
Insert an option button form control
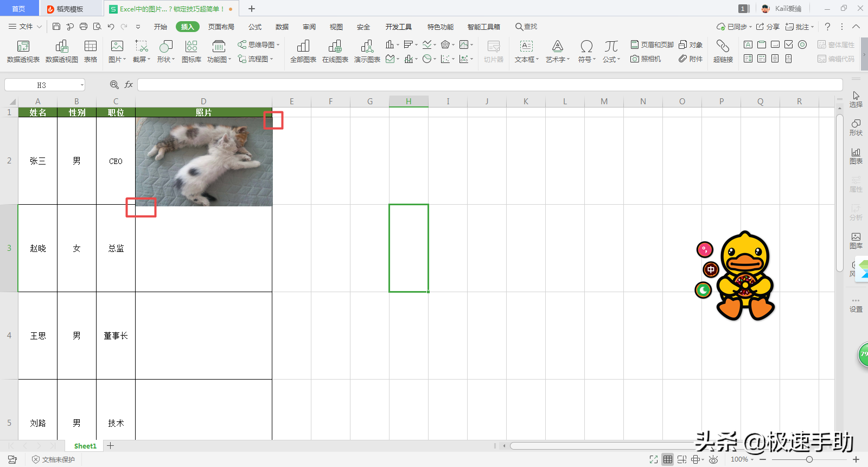[802, 45]
